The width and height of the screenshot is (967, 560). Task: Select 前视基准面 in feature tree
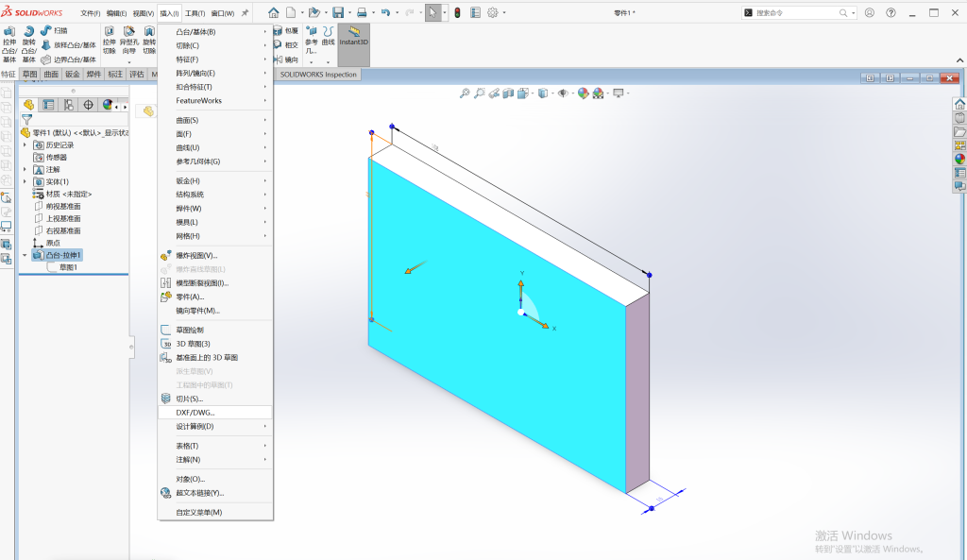click(57, 207)
